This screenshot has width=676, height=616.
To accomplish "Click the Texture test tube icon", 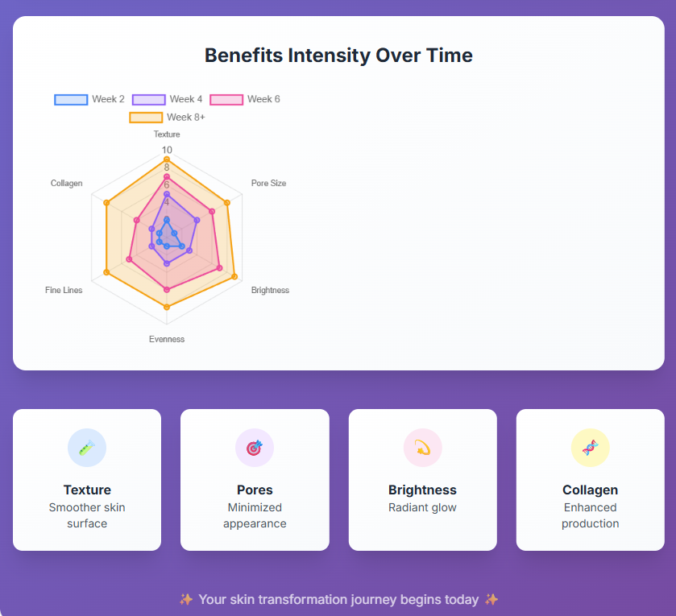I will pos(87,448).
